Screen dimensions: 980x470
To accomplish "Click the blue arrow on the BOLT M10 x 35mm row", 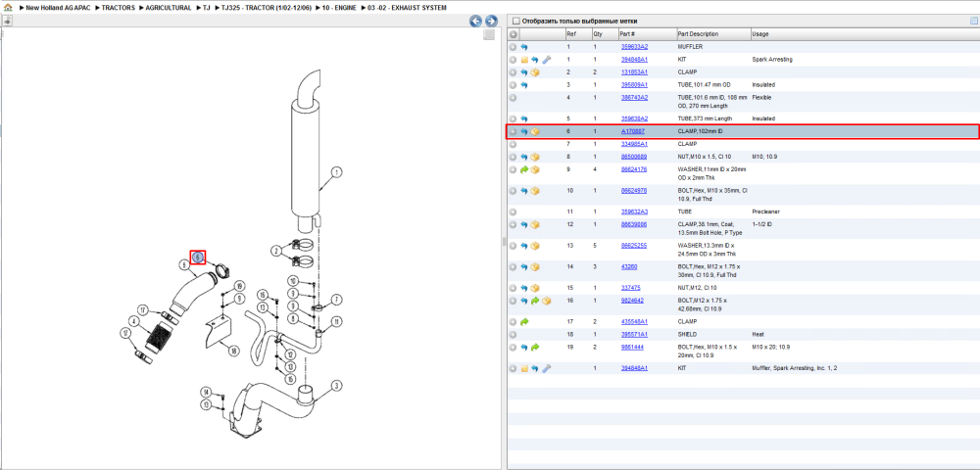I will click(523, 191).
